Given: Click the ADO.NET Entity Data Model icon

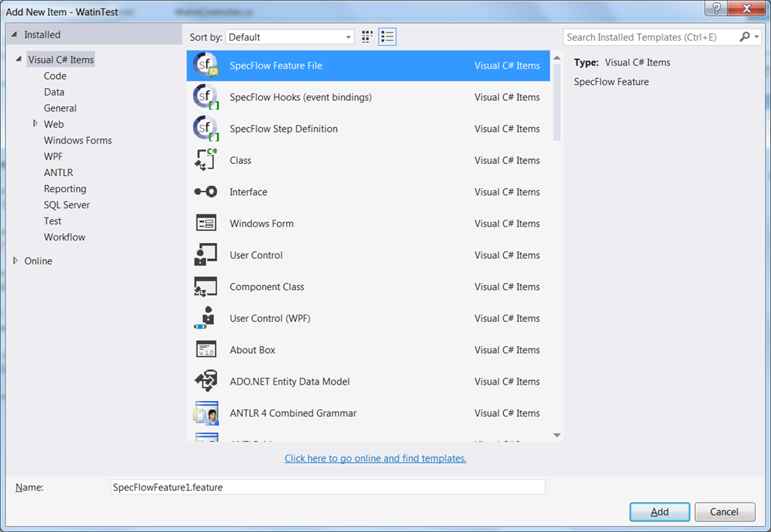Looking at the screenshot, I should click(206, 382).
